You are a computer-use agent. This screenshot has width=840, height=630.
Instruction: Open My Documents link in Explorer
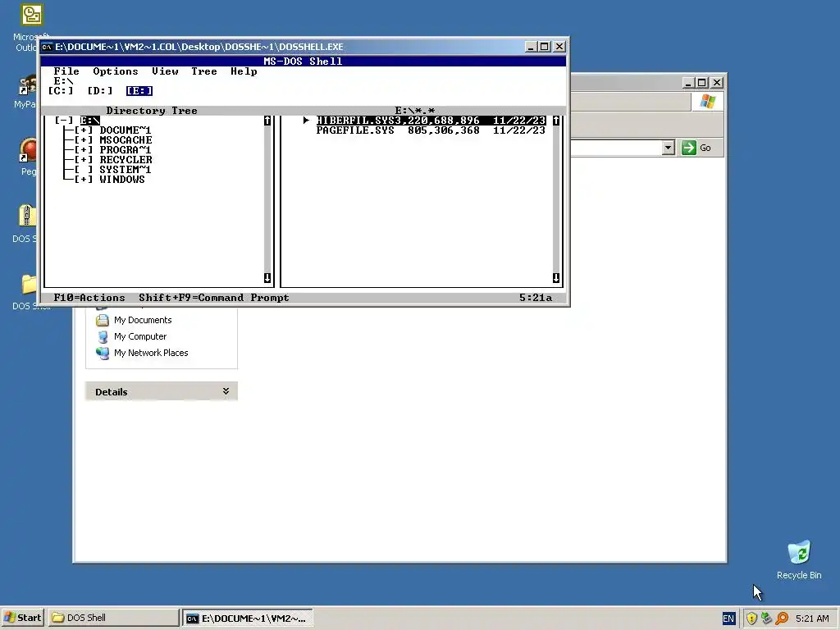(143, 320)
